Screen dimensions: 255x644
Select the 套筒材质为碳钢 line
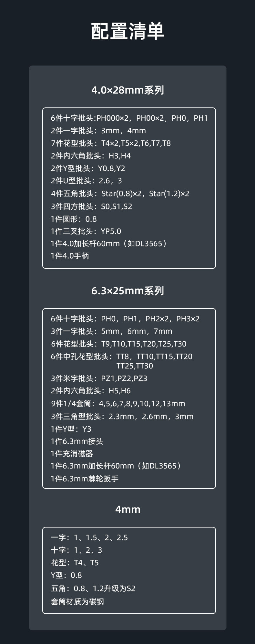click(77, 602)
